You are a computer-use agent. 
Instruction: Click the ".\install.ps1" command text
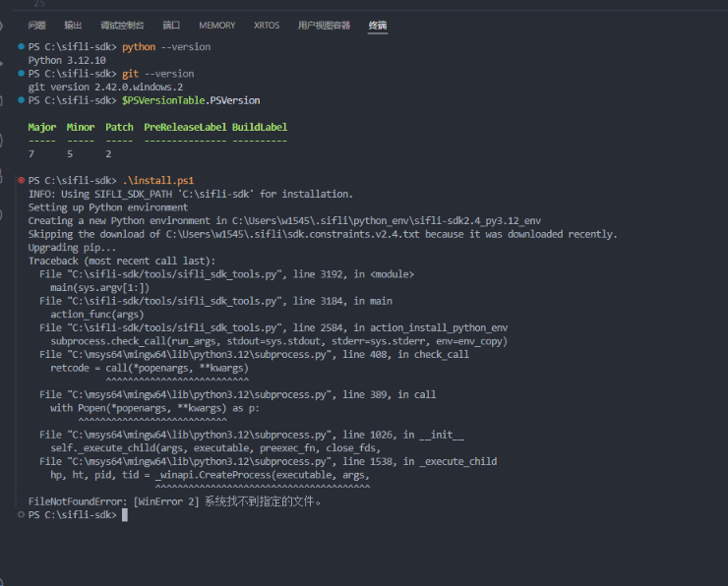pyautogui.click(x=157, y=181)
